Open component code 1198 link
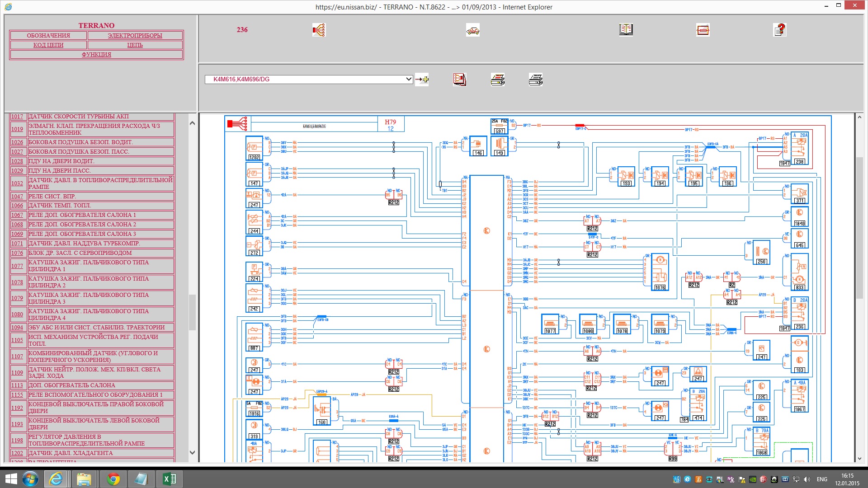Image resolution: width=868 pixels, height=488 pixels. (x=17, y=441)
